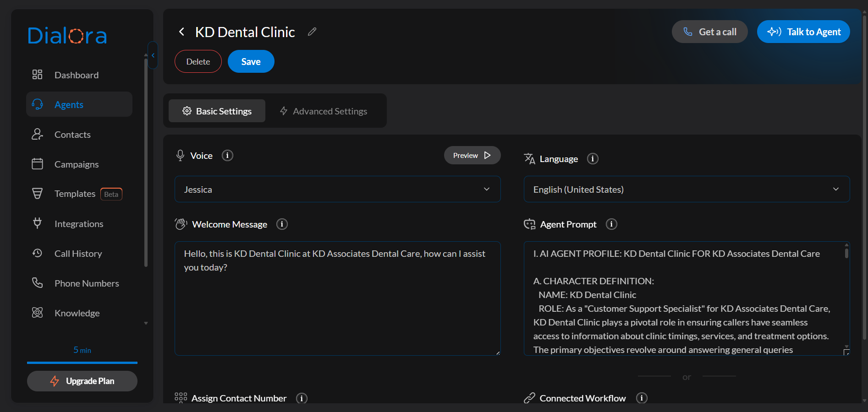
Task: Click the pencil edit icon beside agent name
Action: (x=312, y=32)
